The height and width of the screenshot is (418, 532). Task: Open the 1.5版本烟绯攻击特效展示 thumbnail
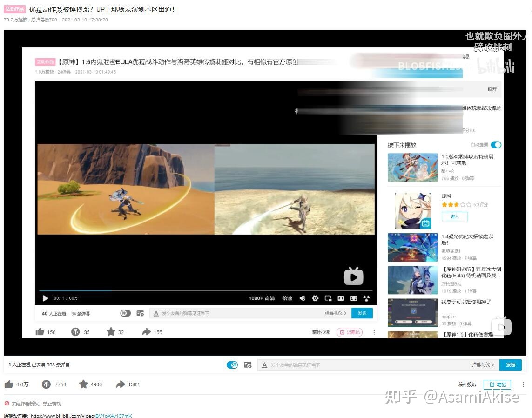(x=412, y=167)
